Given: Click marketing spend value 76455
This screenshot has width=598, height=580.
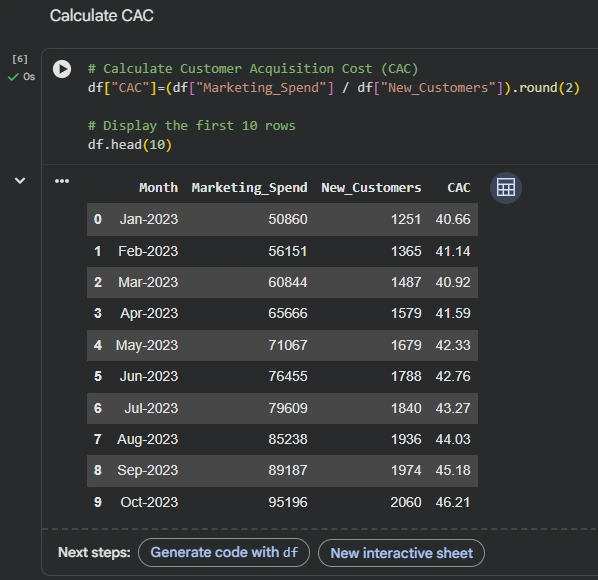Looking at the screenshot, I should pyautogui.click(x=288, y=376).
